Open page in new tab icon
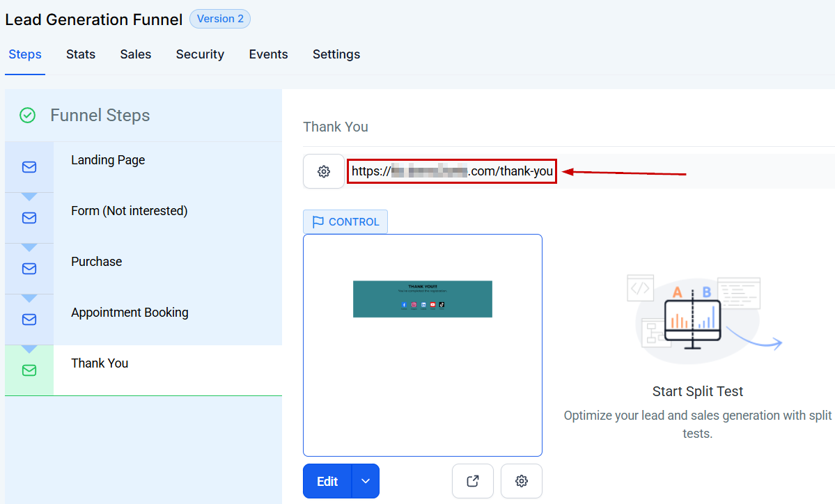The height and width of the screenshot is (504, 835). point(473,481)
